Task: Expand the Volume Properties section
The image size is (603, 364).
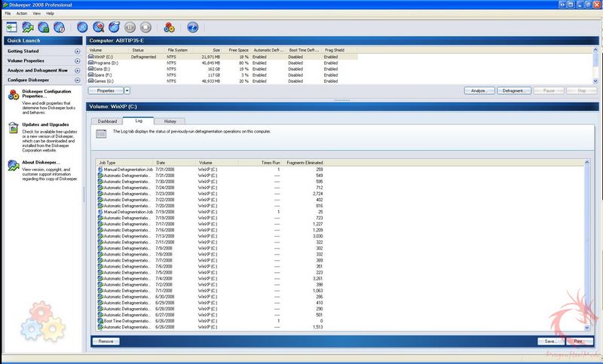Action: 77,60
